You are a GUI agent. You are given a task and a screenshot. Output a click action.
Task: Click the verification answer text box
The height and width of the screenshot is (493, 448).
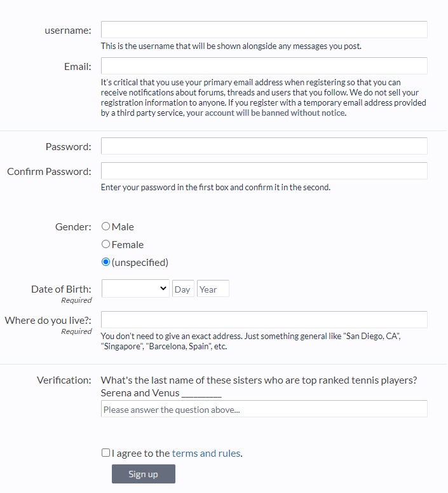coord(264,409)
